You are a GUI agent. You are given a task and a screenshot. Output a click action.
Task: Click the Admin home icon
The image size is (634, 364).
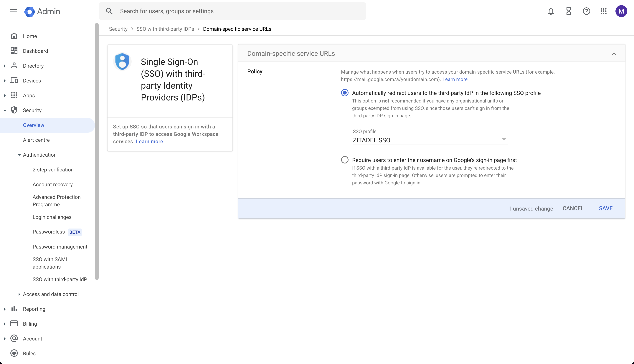[x=30, y=11]
